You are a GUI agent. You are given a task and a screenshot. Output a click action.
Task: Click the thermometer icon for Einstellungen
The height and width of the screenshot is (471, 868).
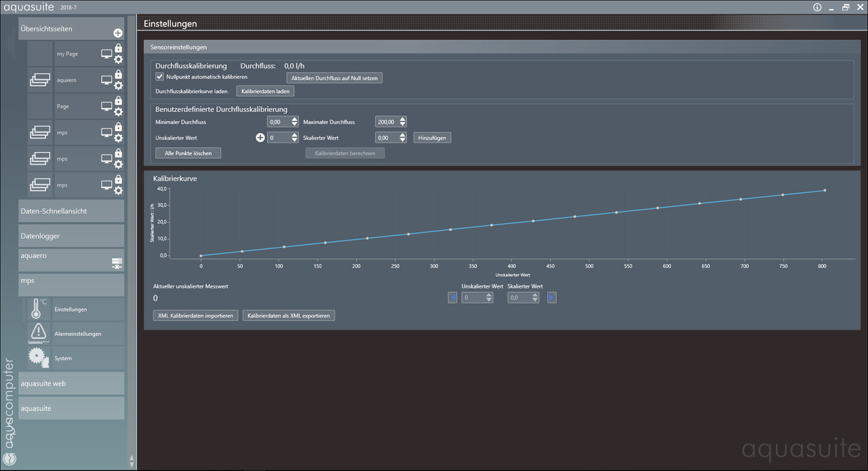coord(39,309)
